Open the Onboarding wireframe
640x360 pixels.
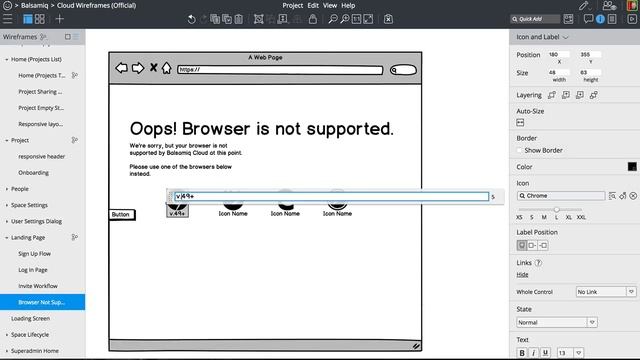[33, 173]
